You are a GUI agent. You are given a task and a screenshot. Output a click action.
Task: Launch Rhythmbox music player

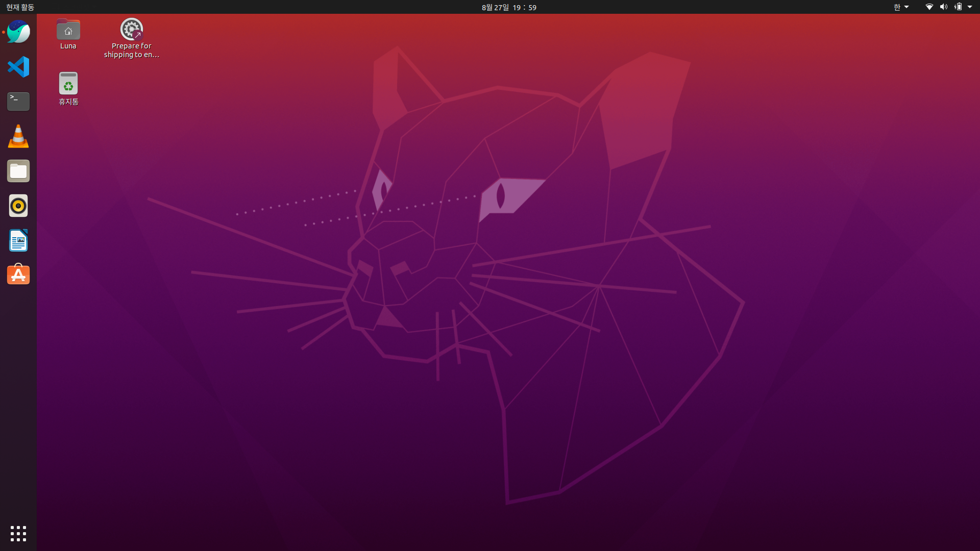pos(18,206)
